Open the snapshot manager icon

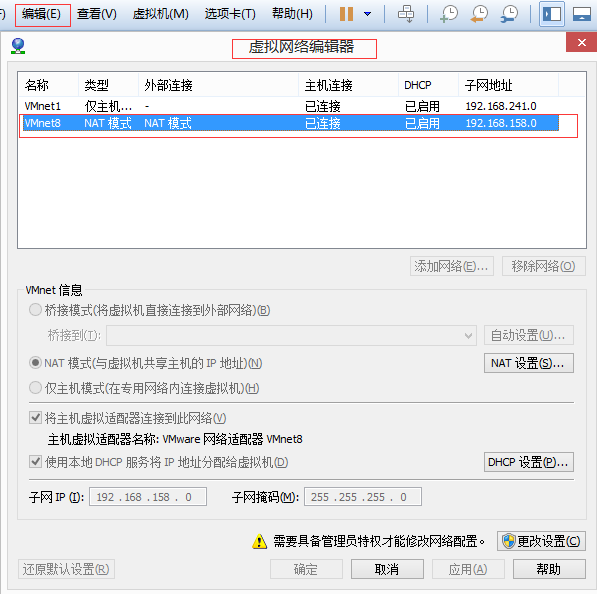tap(509, 14)
